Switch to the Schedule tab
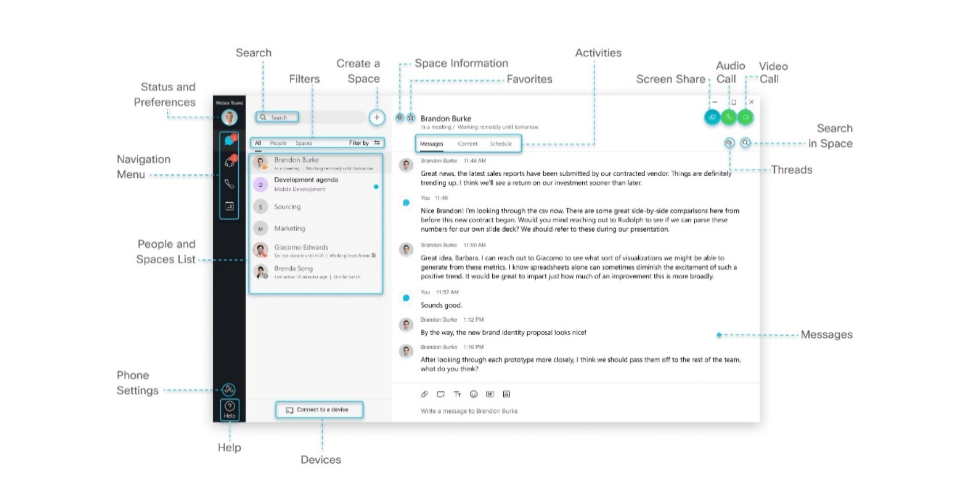The image size is (980, 490). (500, 144)
